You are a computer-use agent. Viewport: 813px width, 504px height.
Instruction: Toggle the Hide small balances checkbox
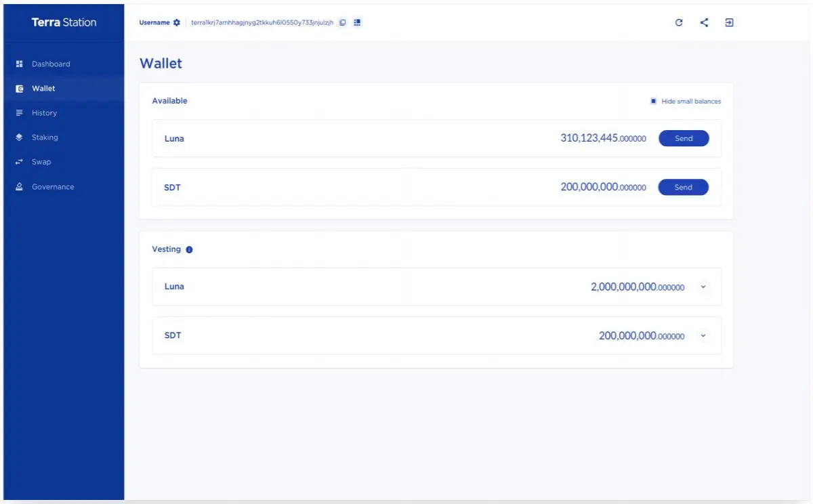[654, 101]
